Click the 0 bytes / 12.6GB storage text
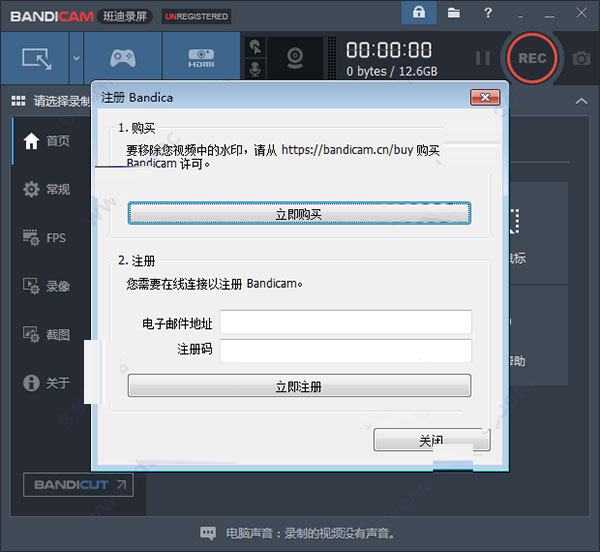600x552 pixels. (391, 72)
